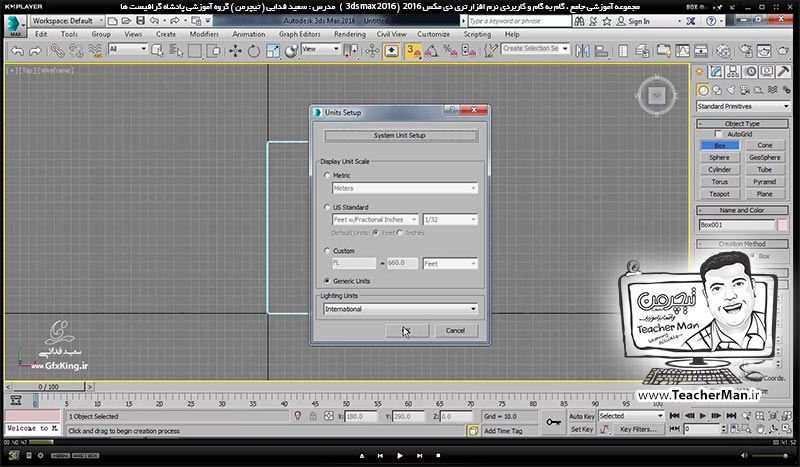Image resolution: width=800 pixels, height=467 pixels.
Task: Open the Curve Editor from toolbar
Action: [682, 51]
